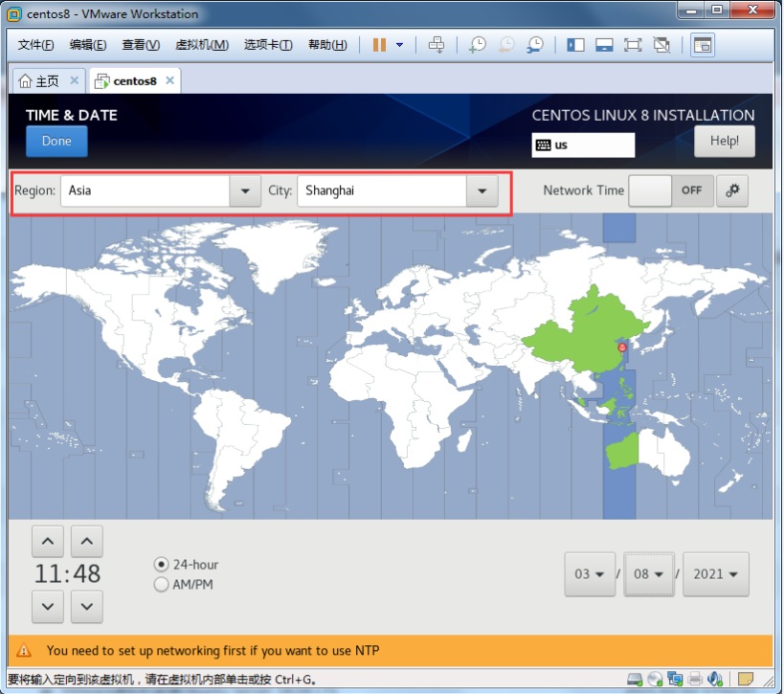Open Network Time settings gear
784x694 pixels.
pos(733,190)
